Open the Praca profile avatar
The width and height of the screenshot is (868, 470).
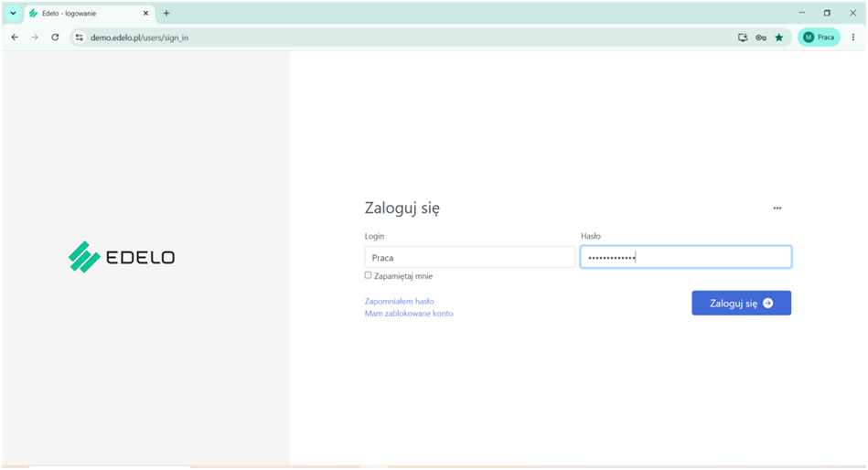pos(819,37)
